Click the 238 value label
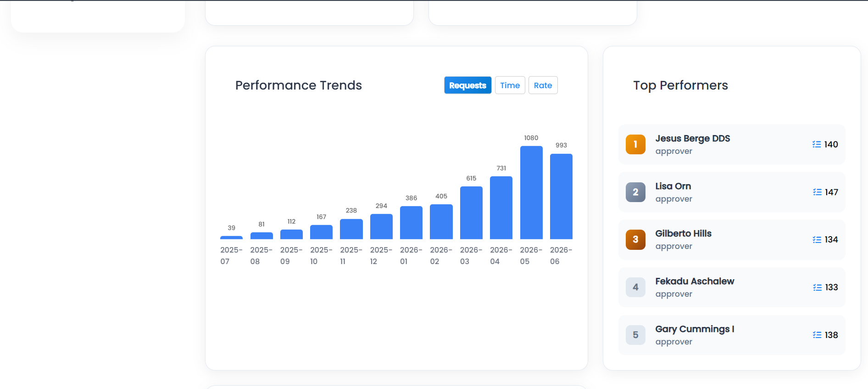868x389 pixels. point(351,210)
